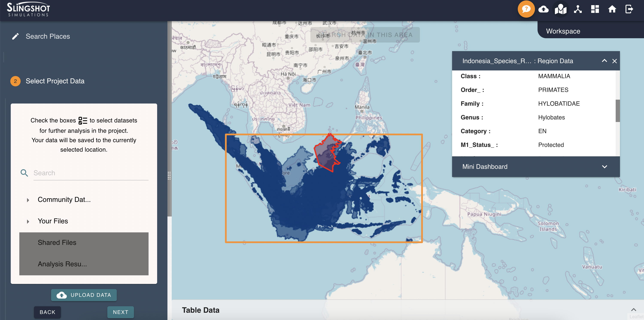Click the Slingshot Simulations logo
The width and height of the screenshot is (644, 320).
click(28, 9)
